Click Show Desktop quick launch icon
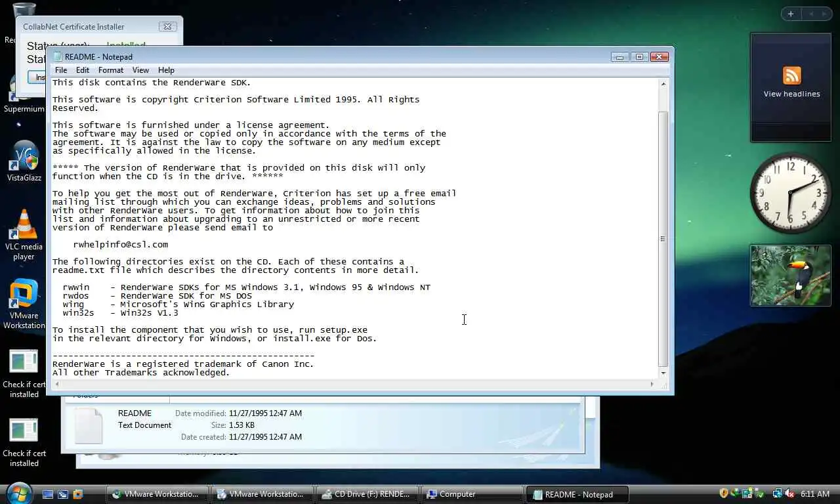The width and height of the screenshot is (840, 504). coord(48,494)
